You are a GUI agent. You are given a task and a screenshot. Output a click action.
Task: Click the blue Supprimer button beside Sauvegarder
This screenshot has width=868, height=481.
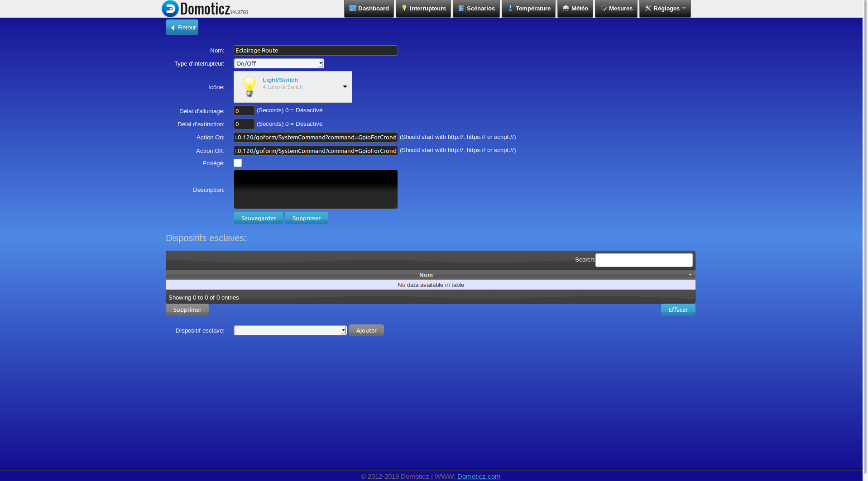pos(307,218)
